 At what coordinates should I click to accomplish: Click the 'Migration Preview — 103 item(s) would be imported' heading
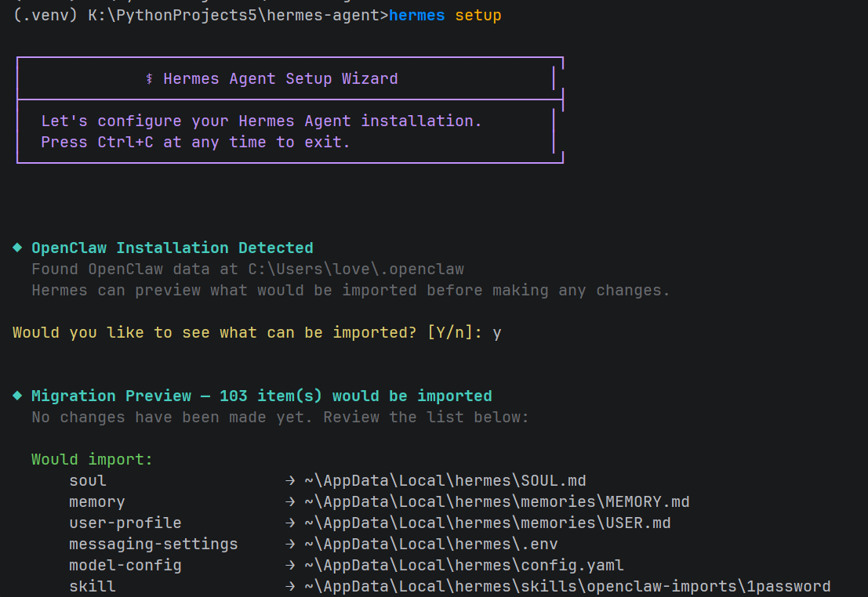(x=261, y=396)
